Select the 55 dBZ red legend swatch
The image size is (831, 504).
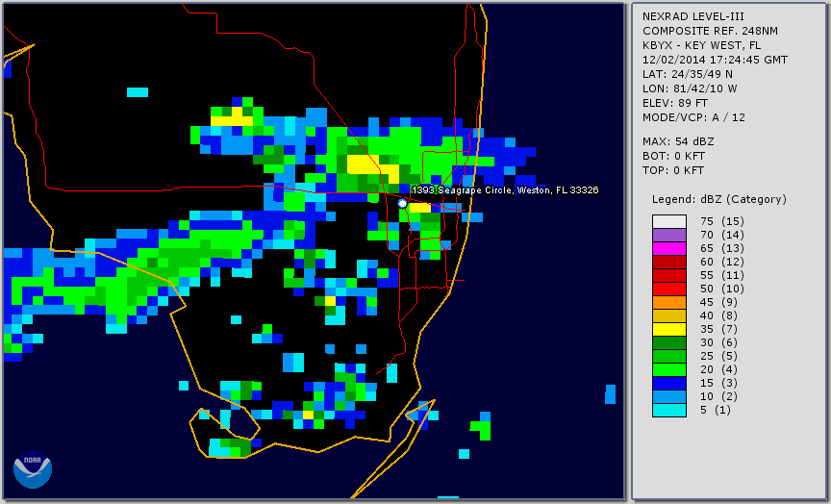click(x=669, y=276)
